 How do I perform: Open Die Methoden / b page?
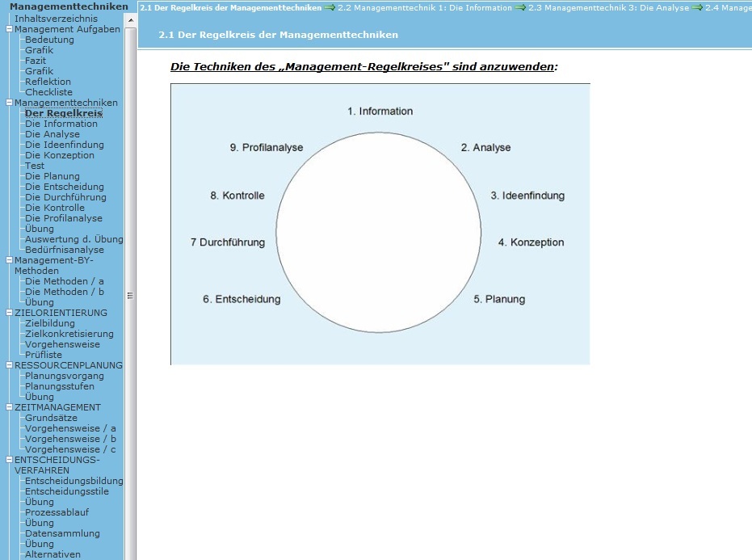[x=65, y=292]
